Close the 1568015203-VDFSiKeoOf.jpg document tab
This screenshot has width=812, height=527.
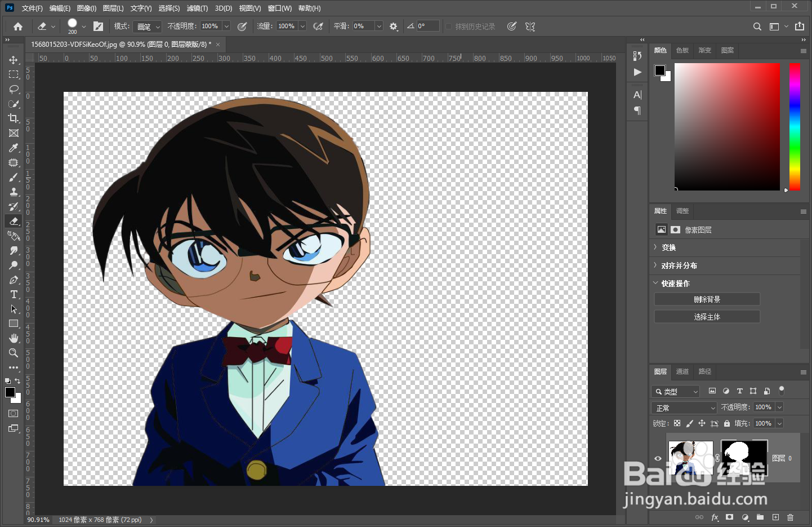pos(218,45)
